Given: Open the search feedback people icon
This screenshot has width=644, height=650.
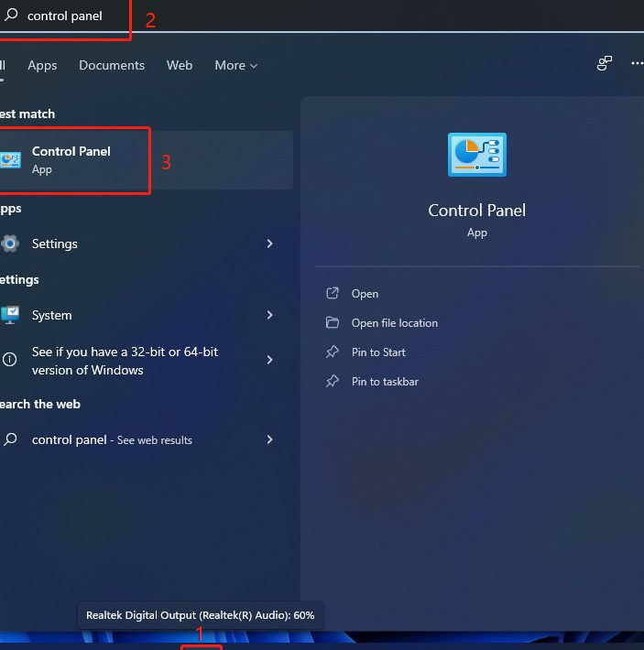Looking at the screenshot, I should [x=605, y=63].
